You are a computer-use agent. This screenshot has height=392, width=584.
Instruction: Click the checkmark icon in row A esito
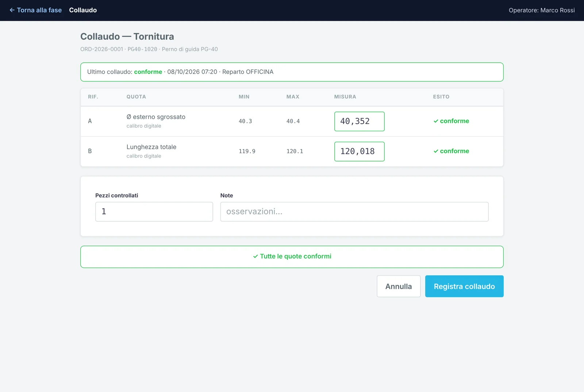click(436, 121)
